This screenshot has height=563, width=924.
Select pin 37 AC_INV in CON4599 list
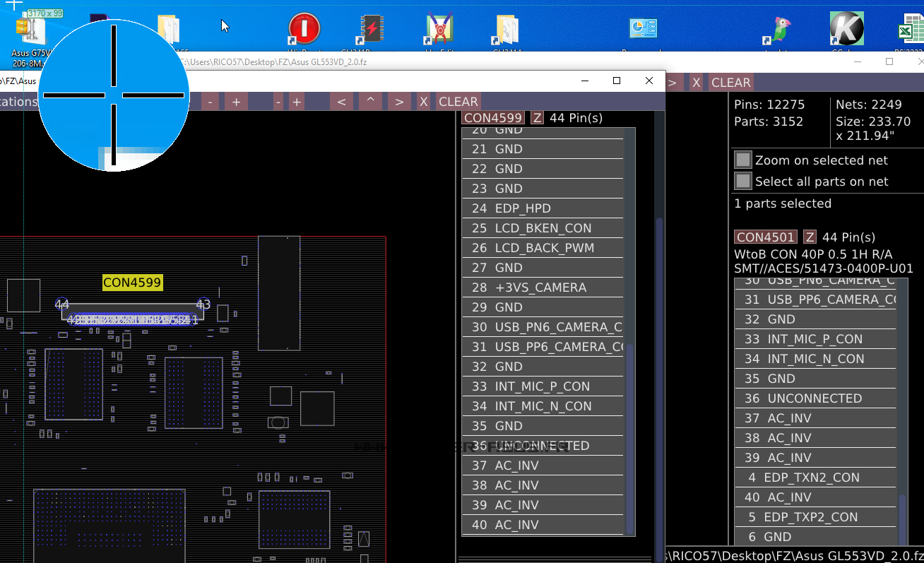543,466
